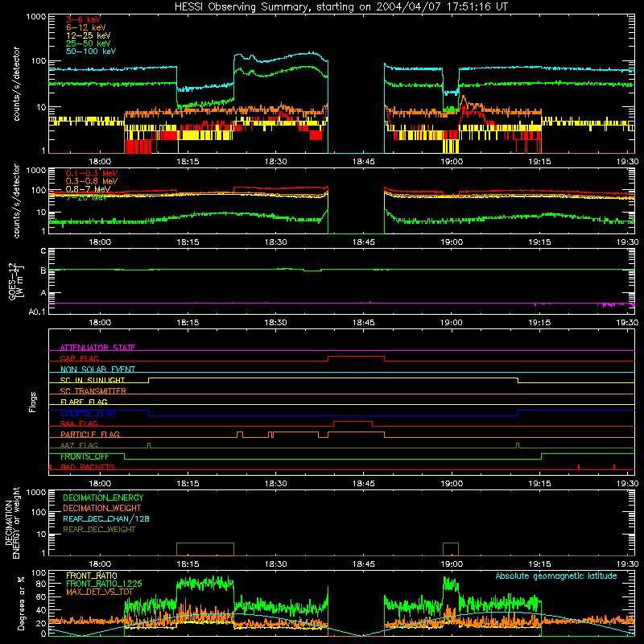Click the 18:30 tick under the MeV panel
Viewport: 644px width, 644px height.
tap(275, 242)
